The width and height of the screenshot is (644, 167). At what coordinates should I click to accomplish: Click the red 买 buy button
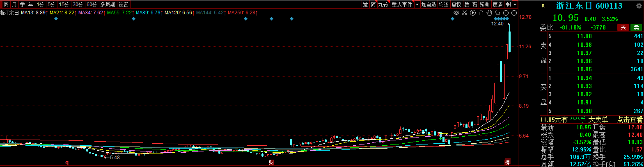[623, 27]
